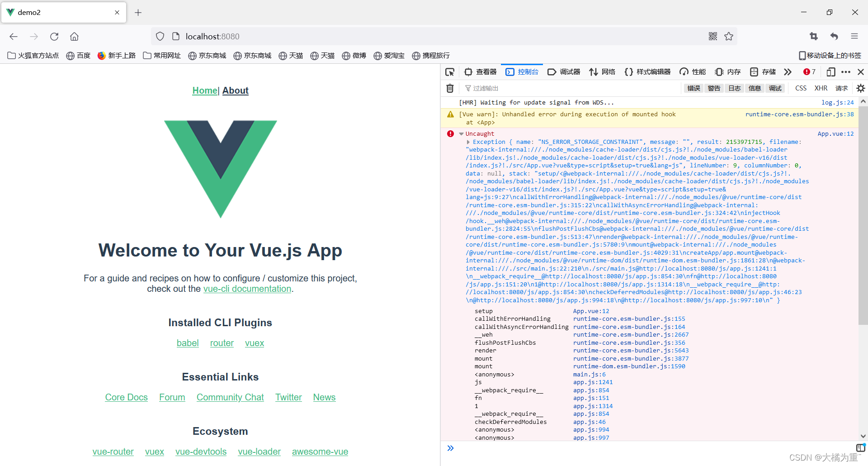This screenshot has width=868, height=466.
Task: Toggle the 日志 logs filter
Action: (x=735, y=88)
